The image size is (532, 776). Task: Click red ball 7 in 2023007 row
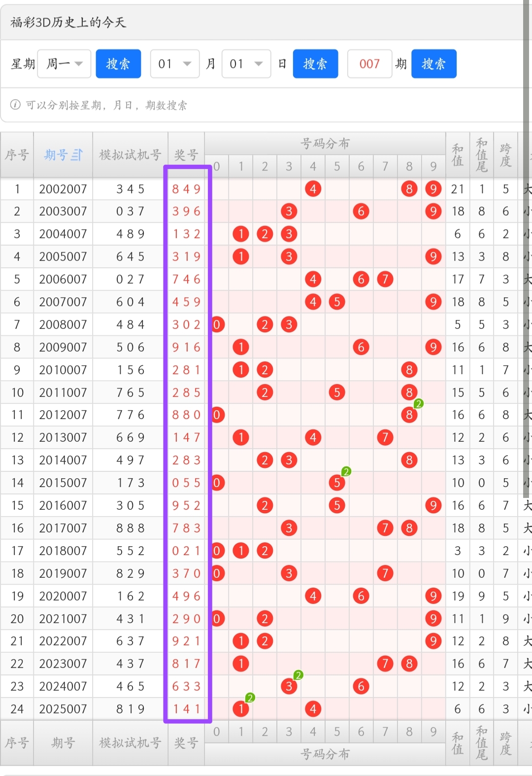point(385,664)
